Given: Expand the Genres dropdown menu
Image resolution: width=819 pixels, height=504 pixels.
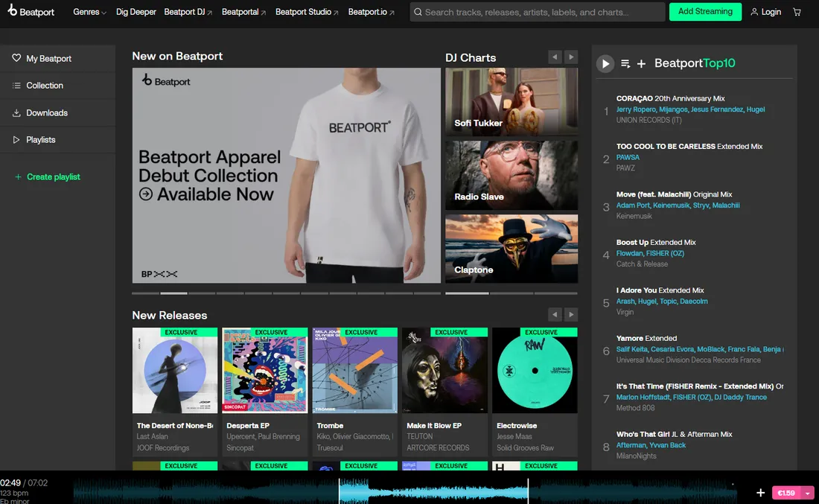Looking at the screenshot, I should [89, 11].
